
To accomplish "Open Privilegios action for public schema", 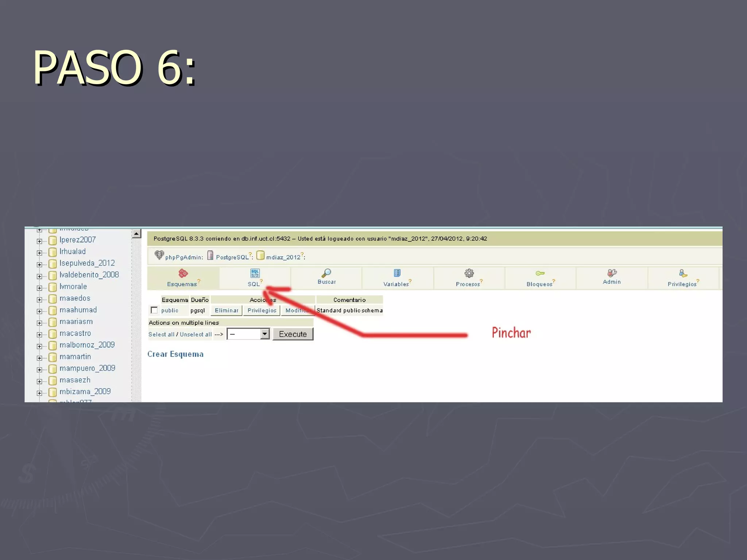I will (262, 311).
